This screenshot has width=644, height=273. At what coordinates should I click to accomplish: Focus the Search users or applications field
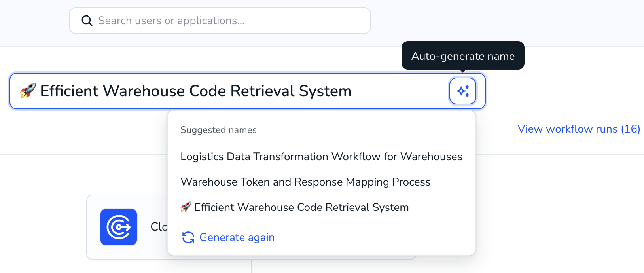click(220, 21)
